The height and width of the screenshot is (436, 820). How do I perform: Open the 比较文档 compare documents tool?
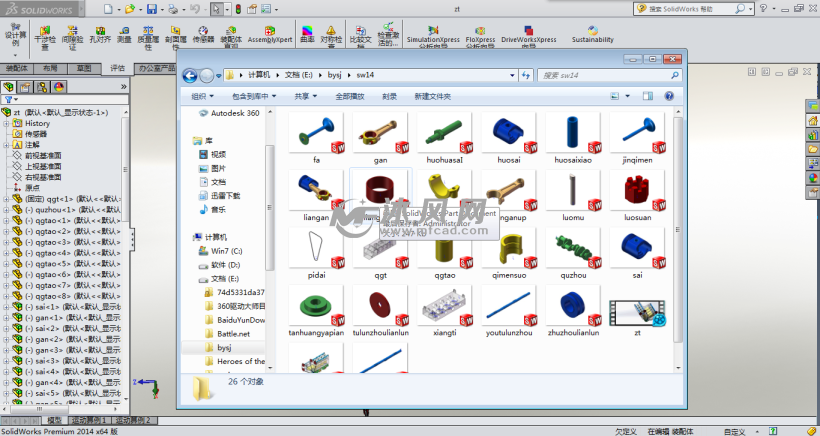pos(360,38)
